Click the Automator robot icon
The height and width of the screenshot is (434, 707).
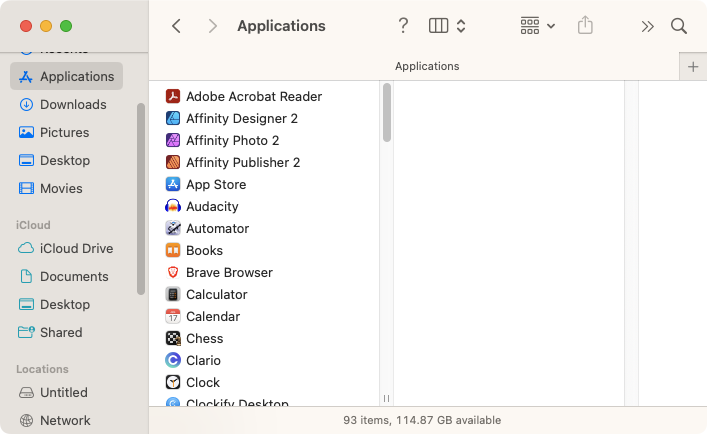point(173,228)
